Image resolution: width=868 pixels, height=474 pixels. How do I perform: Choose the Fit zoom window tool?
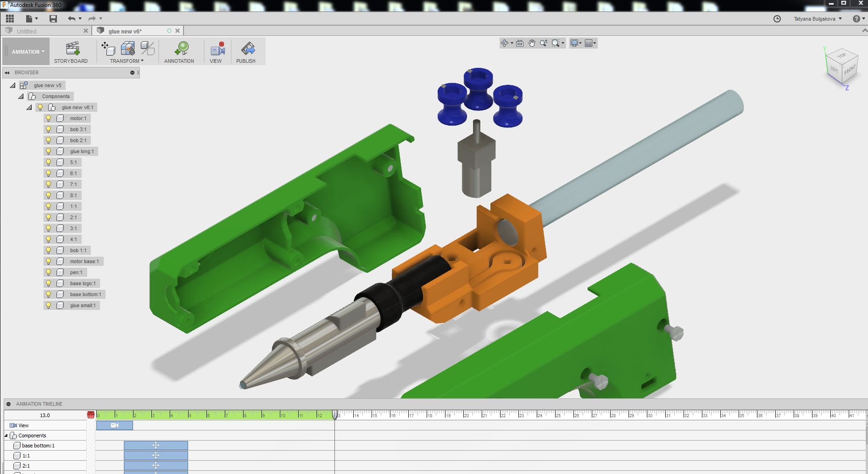tap(556, 43)
